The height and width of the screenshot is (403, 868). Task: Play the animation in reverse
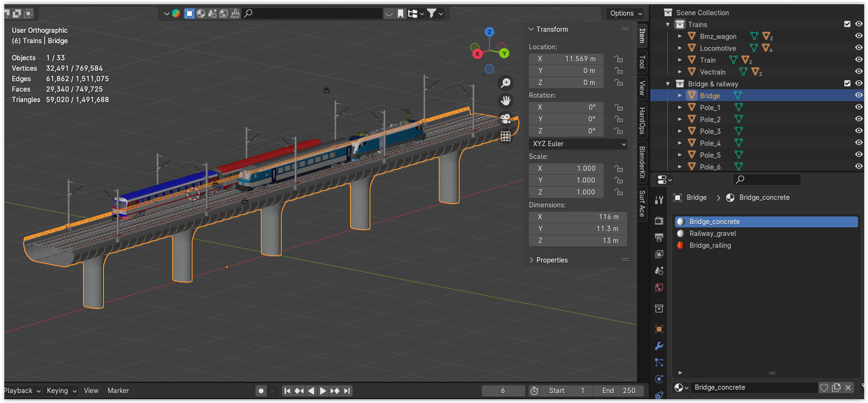coord(311,391)
